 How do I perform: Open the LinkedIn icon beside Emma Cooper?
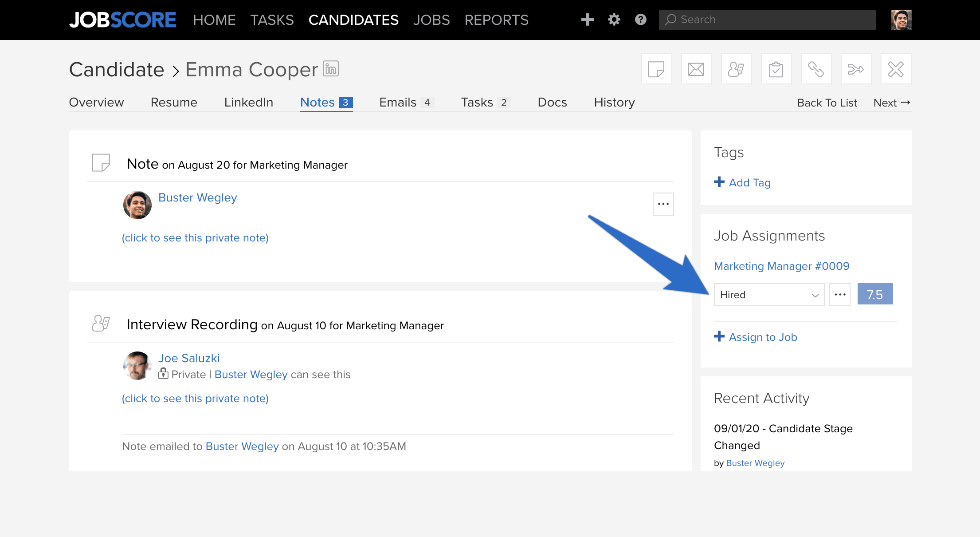331,68
